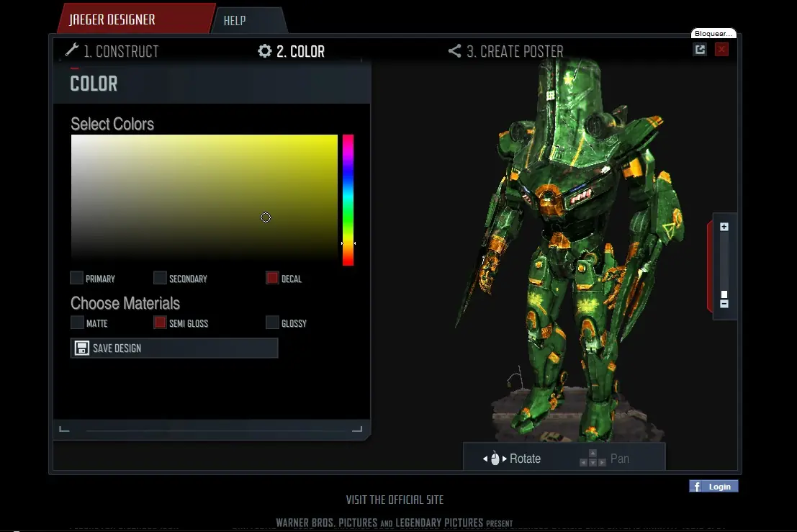Click the rainbow hue slider bar
The width and height of the screenshot is (797, 532).
[x=348, y=199]
